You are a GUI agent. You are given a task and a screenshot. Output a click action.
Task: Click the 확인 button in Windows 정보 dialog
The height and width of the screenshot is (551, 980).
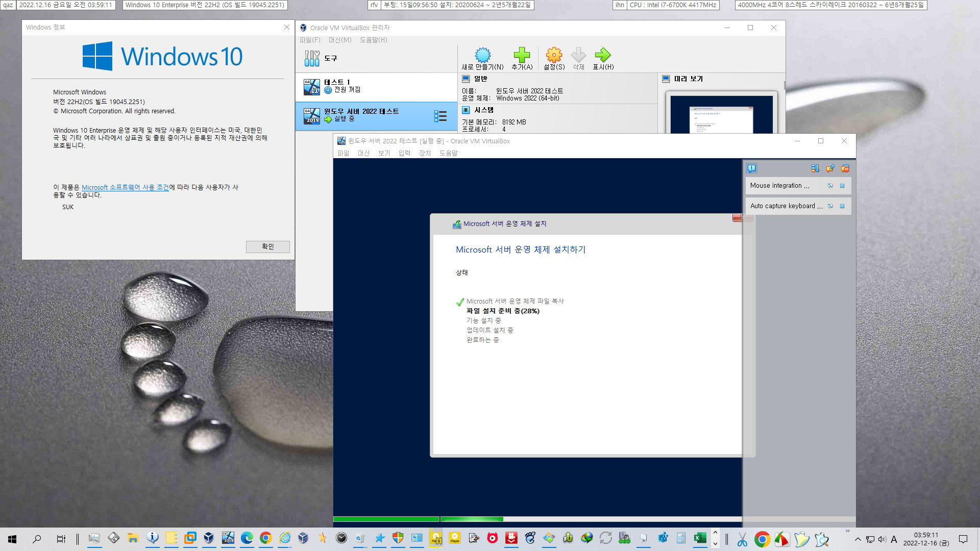(x=268, y=246)
